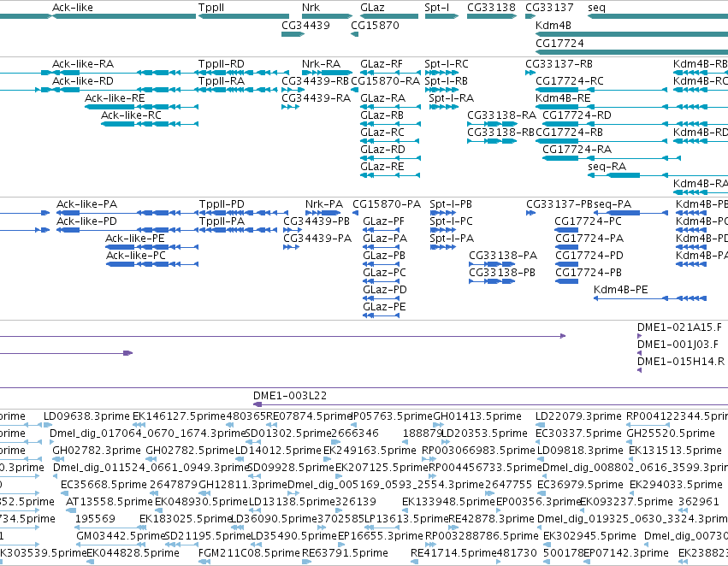Click transcript seq-RA

pos(607,167)
